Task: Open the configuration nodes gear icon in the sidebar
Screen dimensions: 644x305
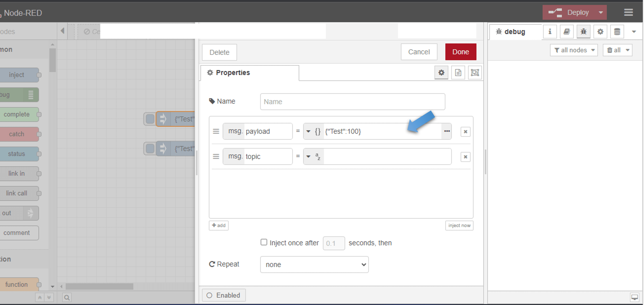Action: click(x=600, y=32)
